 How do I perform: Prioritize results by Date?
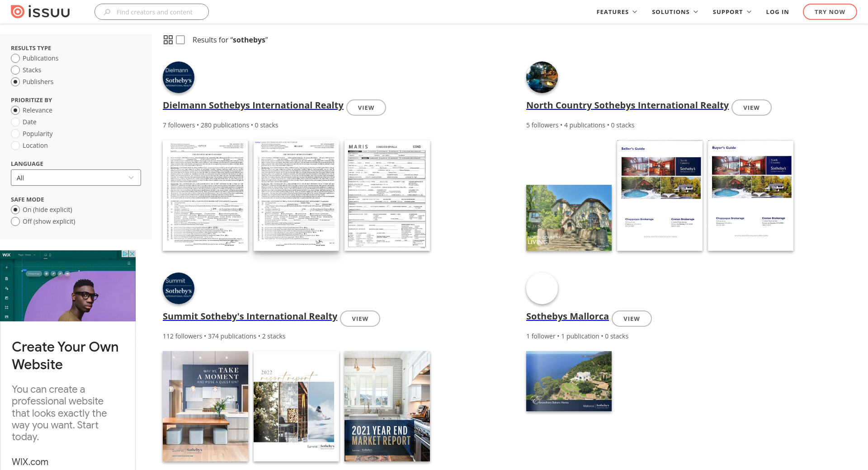(15, 122)
